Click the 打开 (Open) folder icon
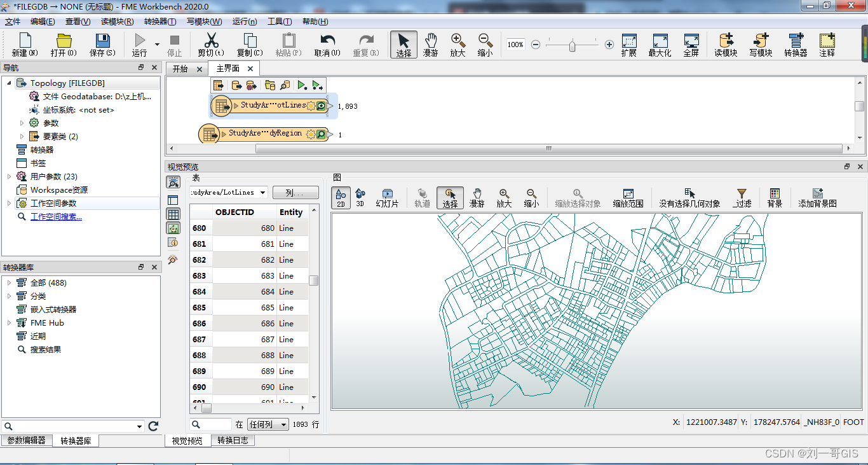The width and height of the screenshot is (868, 465). [x=64, y=41]
